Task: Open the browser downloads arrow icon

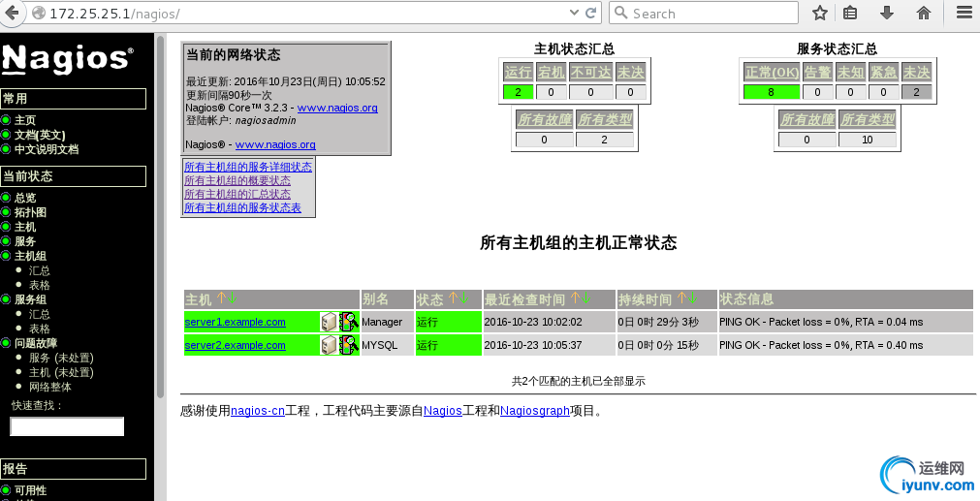Action: point(886,14)
